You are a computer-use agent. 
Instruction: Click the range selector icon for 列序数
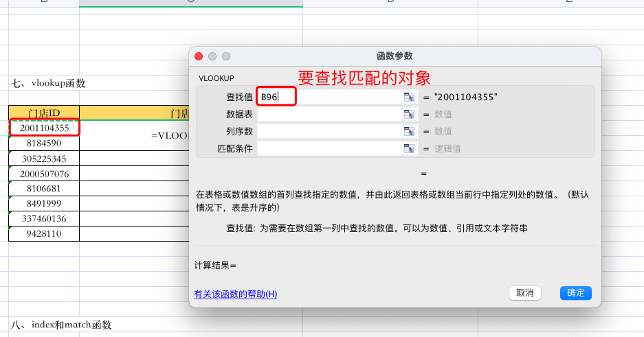[409, 131]
